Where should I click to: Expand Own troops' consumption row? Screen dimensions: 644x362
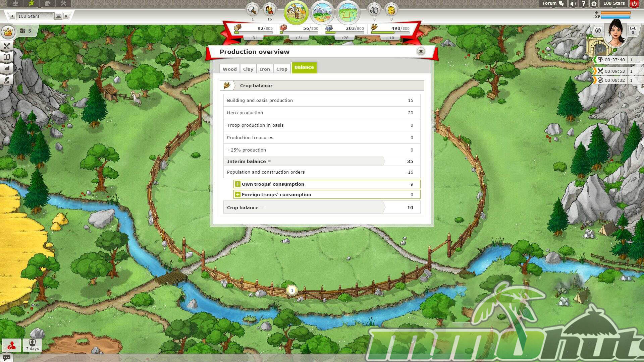[x=238, y=184]
